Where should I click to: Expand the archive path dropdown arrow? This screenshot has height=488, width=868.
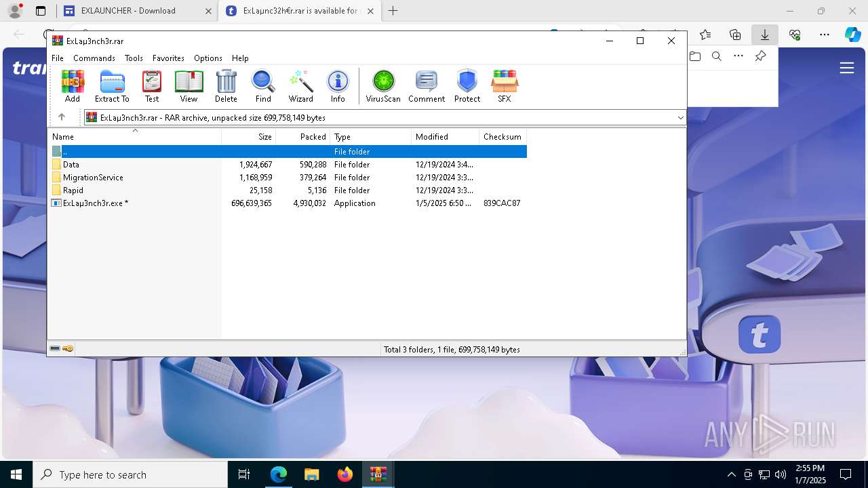click(x=680, y=117)
